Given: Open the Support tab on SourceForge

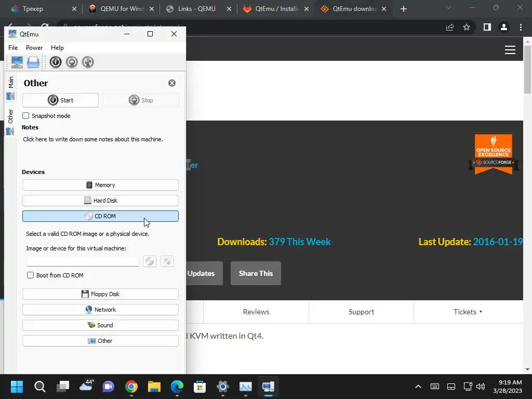Looking at the screenshot, I should [x=362, y=312].
